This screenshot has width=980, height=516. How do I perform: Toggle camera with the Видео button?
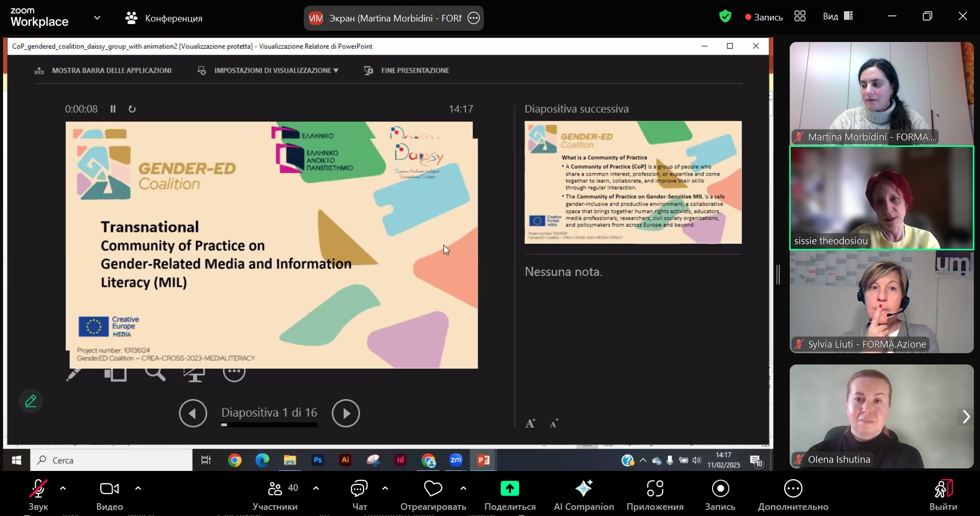[109, 496]
